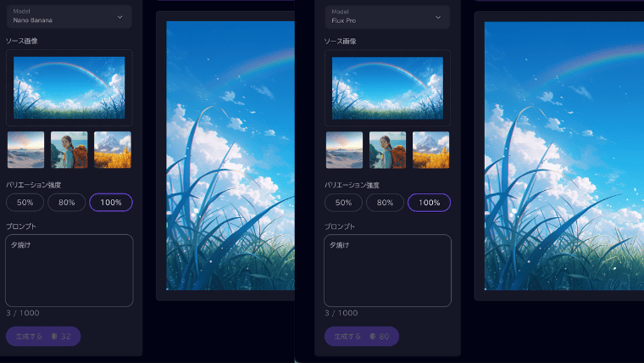Focus the prompt text box in Flux Pro panel
This screenshot has height=363, width=644.
(387, 271)
